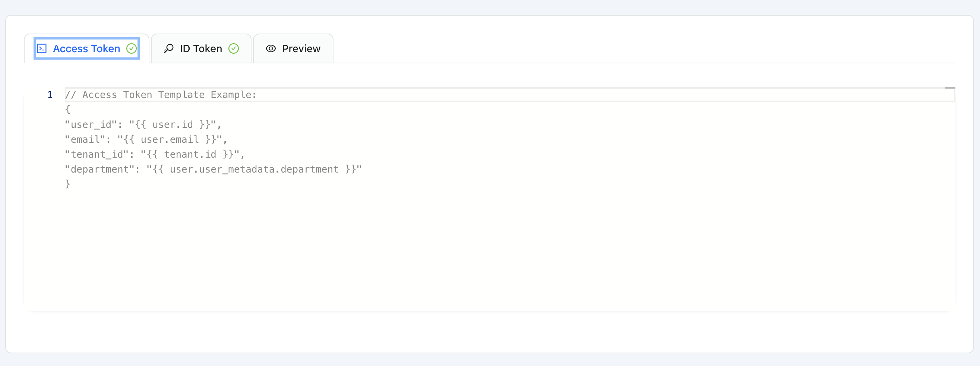
Task: Click the eye icon on Preview tab
Action: pyautogui.click(x=271, y=49)
